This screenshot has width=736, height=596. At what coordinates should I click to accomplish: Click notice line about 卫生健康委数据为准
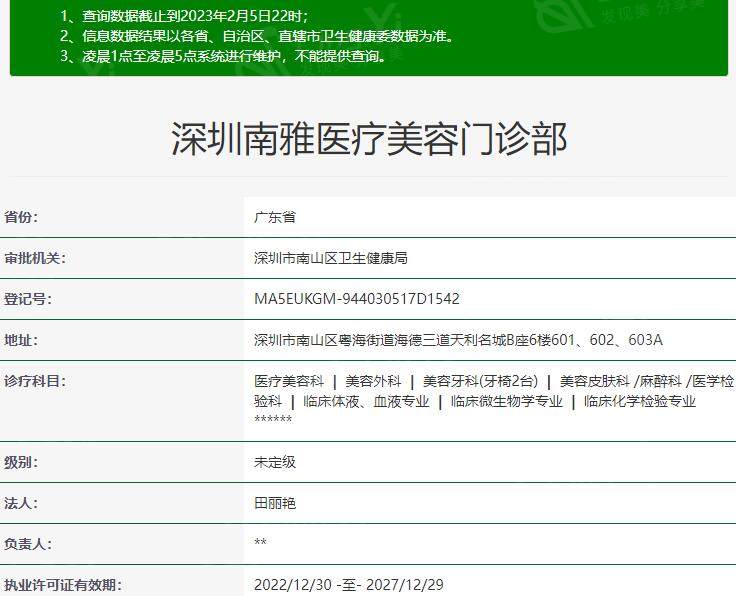point(258,36)
